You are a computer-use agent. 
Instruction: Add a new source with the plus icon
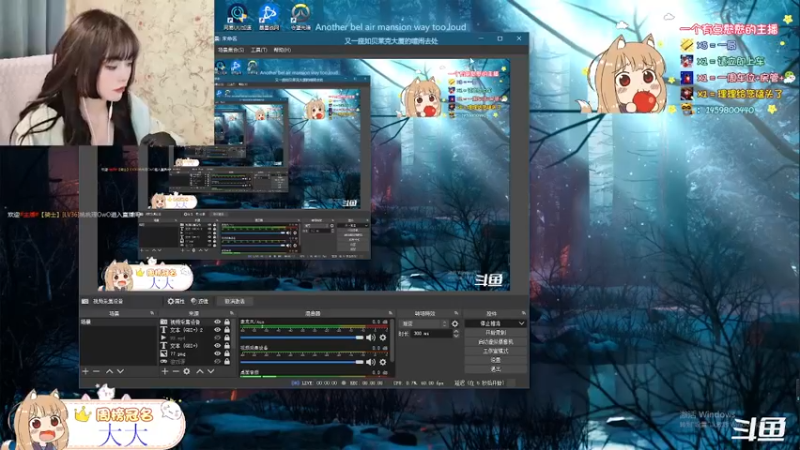[x=165, y=371]
